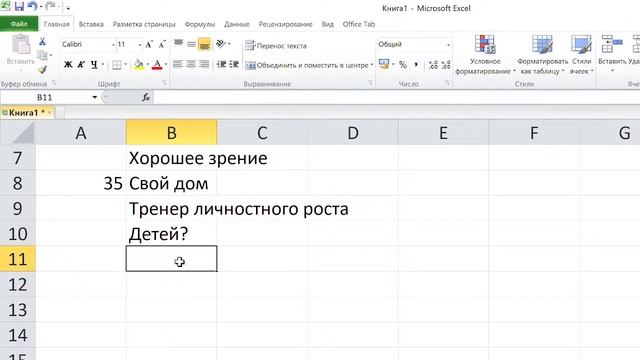Select row 11 header
This screenshot has width=640, height=360.
(18, 259)
